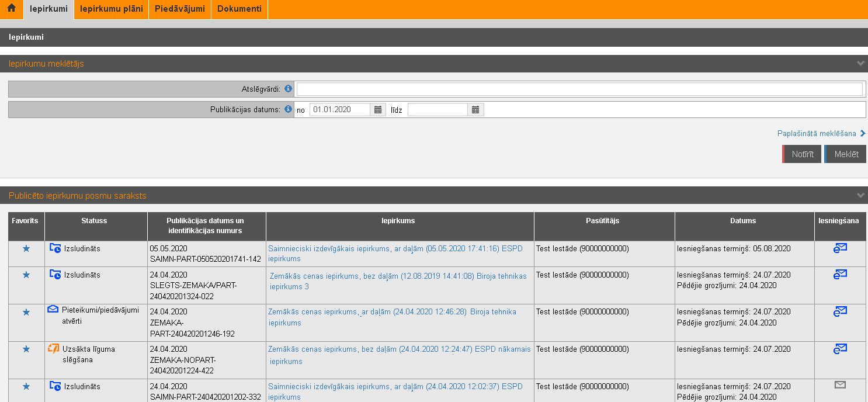Open calendar picker for start date

(378, 110)
